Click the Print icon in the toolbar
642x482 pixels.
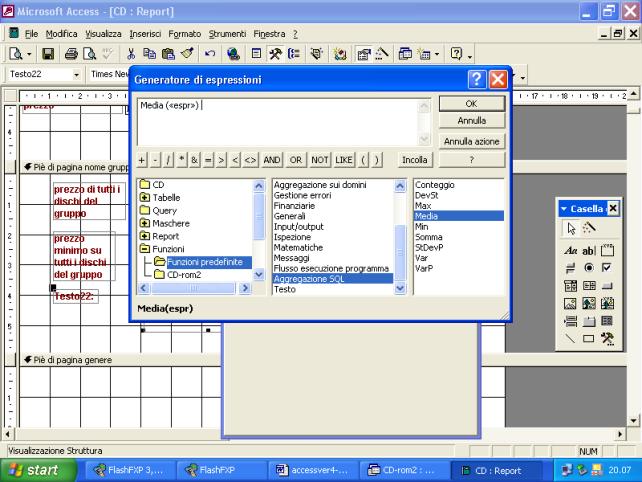[71, 54]
